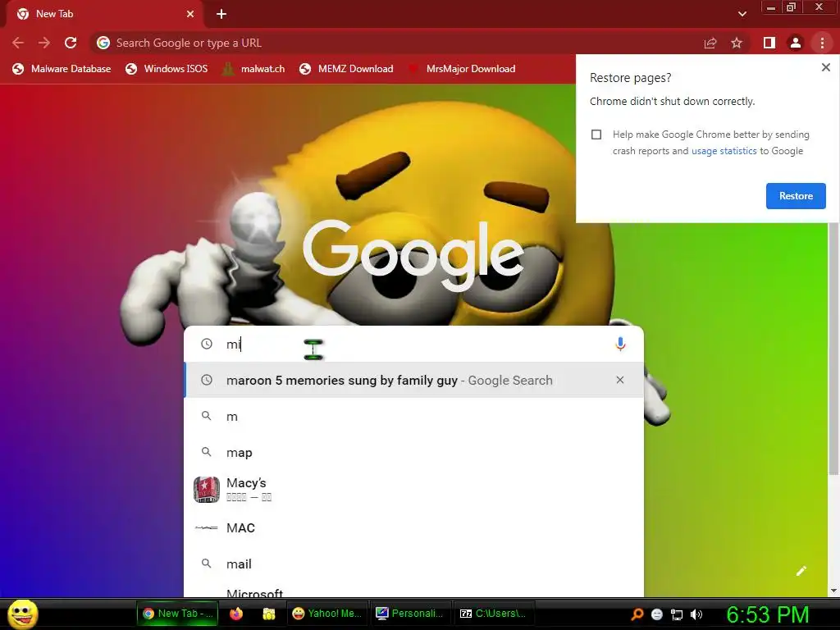Click the messenger smiley tray icon
This screenshot has width=840, height=630.
(657, 614)
